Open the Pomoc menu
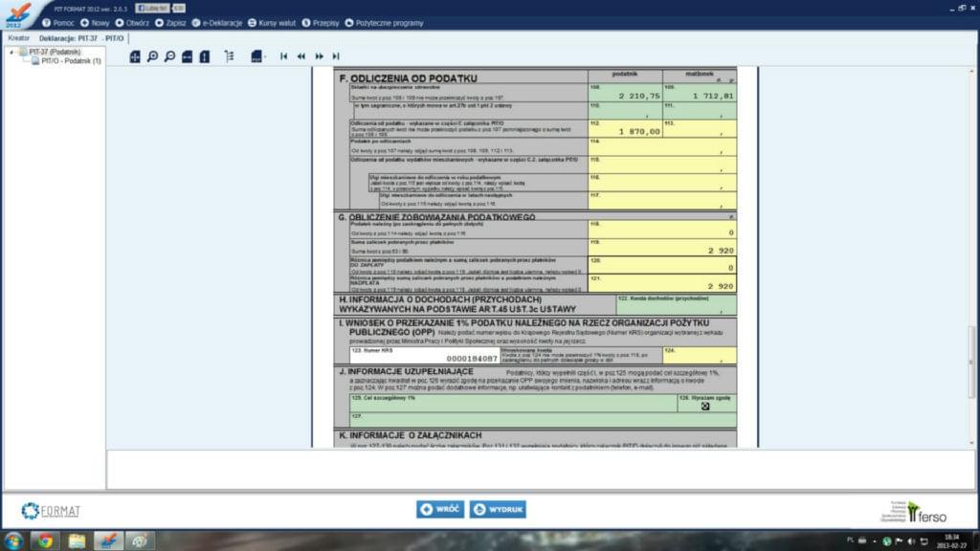Viewport: 980px width, 551px height. [58, 22]
